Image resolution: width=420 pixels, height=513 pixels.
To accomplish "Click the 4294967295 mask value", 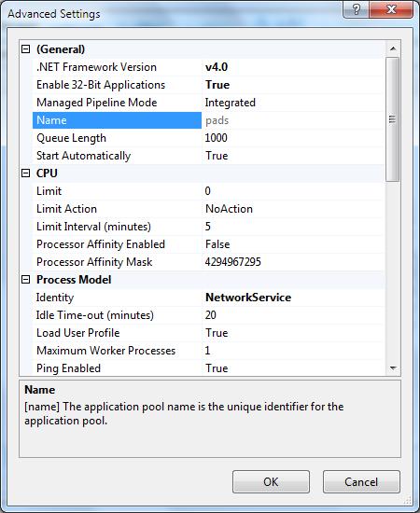I will (233, 262).
